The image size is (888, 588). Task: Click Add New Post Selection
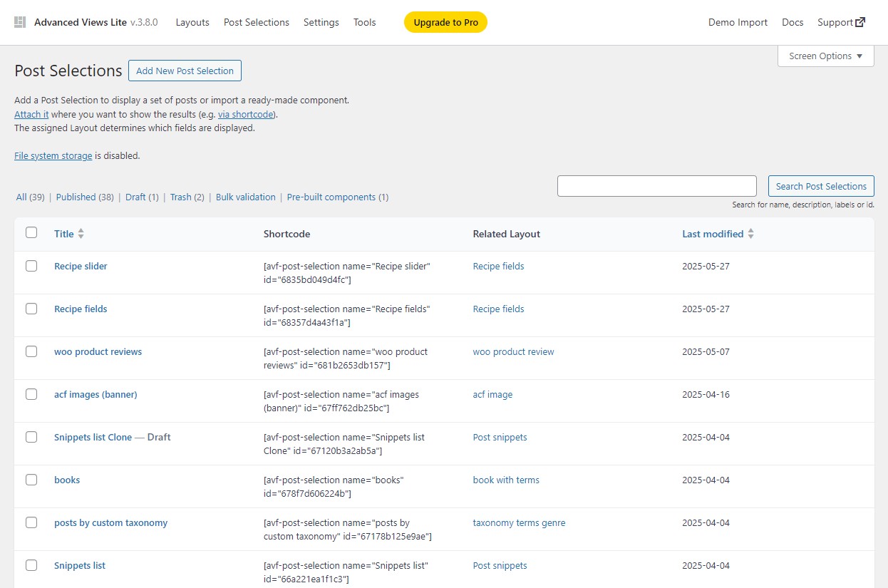185,71
